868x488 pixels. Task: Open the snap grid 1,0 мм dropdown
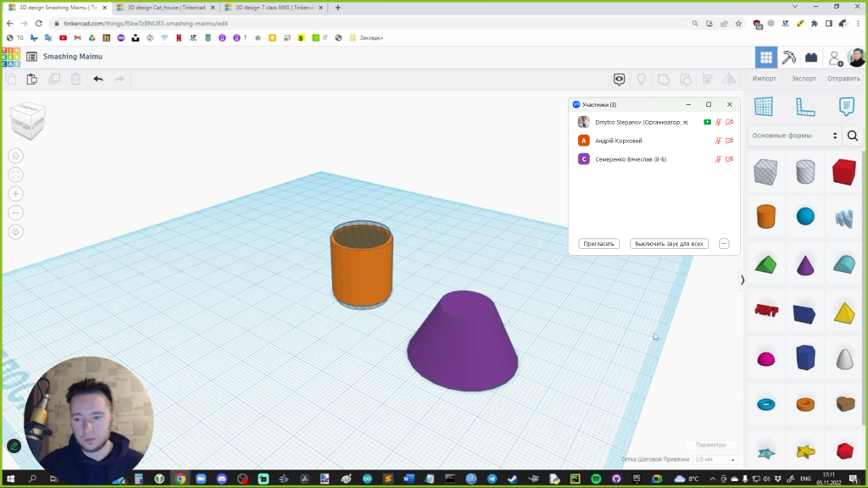pos(715,459)
